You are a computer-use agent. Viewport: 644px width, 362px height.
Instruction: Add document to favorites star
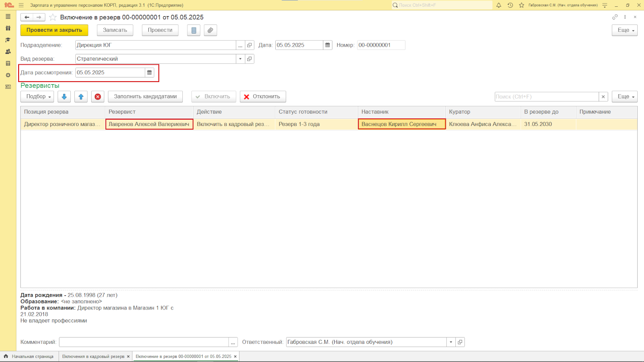pyautogui.click(x=53, y=17)
